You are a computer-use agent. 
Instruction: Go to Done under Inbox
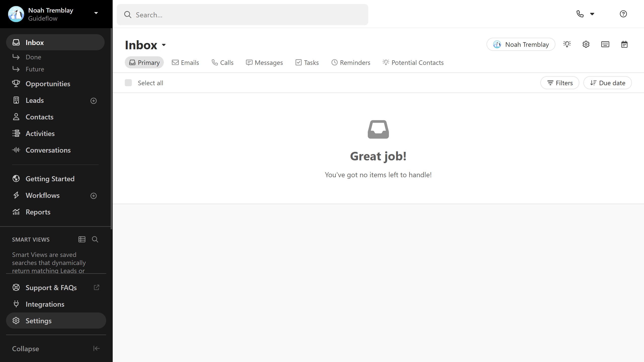[x=33, y=57]
